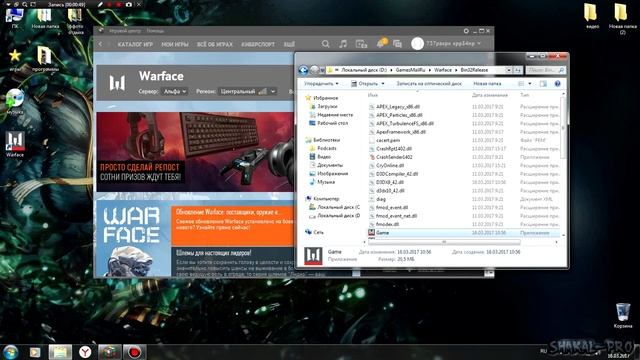Viewport: 640px width, 360px height.
Task: Click Новая папка button in Explorer
Action: (487, 84)
